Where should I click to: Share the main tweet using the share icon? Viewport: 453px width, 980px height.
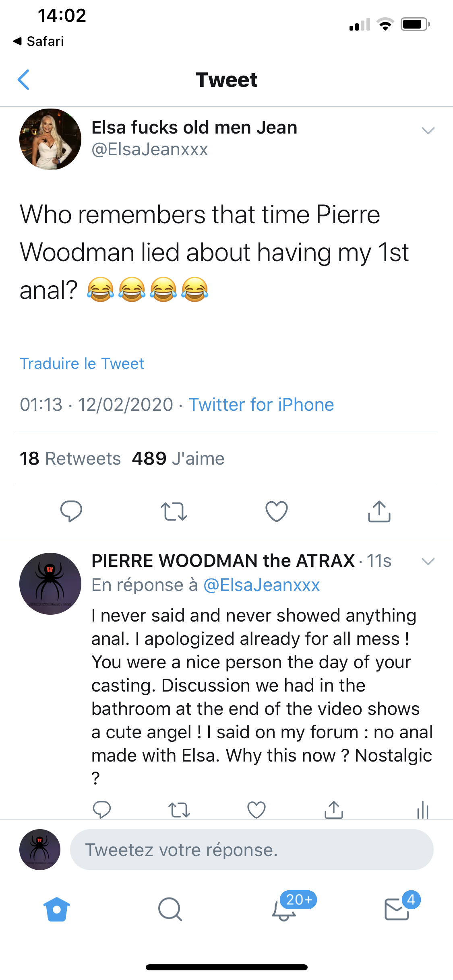click(379, 511)
